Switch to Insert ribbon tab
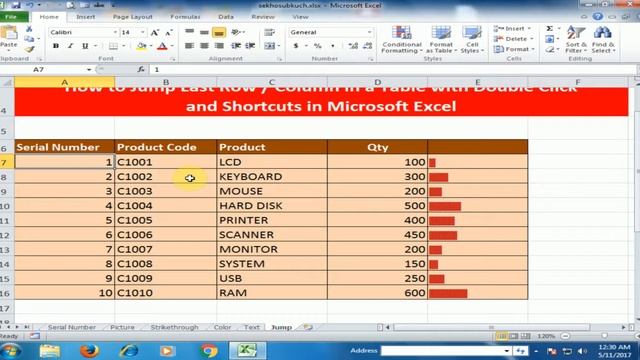640x360 pixels. click(x=85, y=17)
